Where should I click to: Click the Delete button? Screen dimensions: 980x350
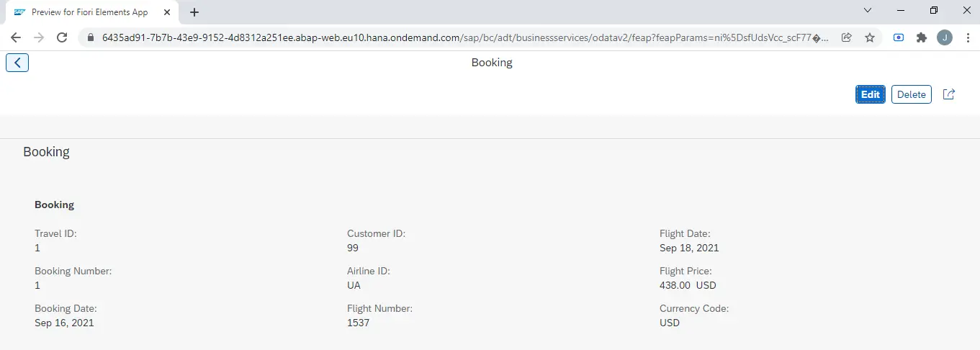[912, 94]
